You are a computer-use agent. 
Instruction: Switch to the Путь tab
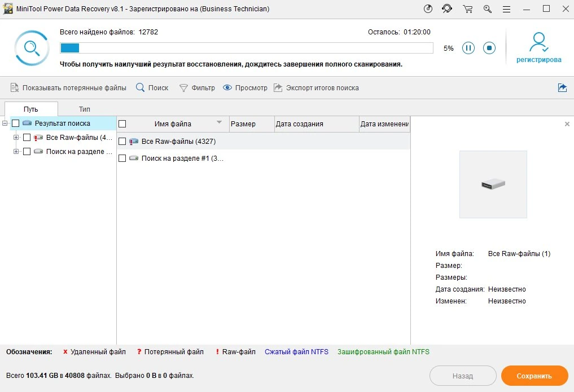pyautogui.click(x=31, y=109)
